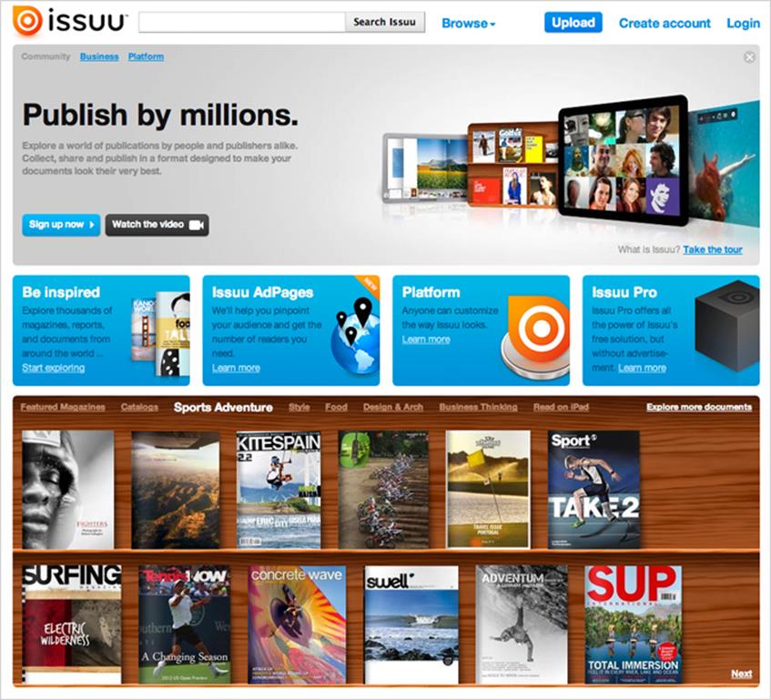Click the Publish by millions headline

pos(160,115)
